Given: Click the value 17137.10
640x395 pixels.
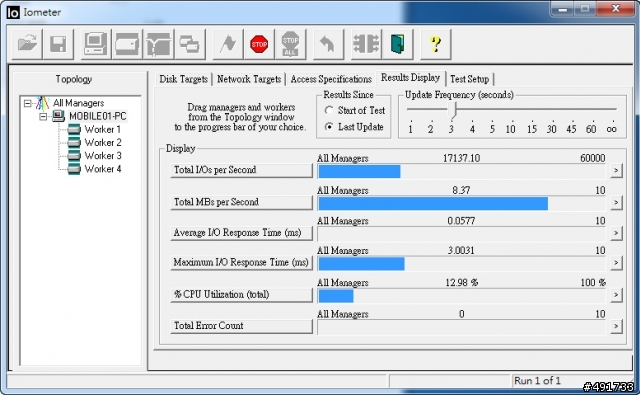Looking at the screenshot, I should 461,158.
